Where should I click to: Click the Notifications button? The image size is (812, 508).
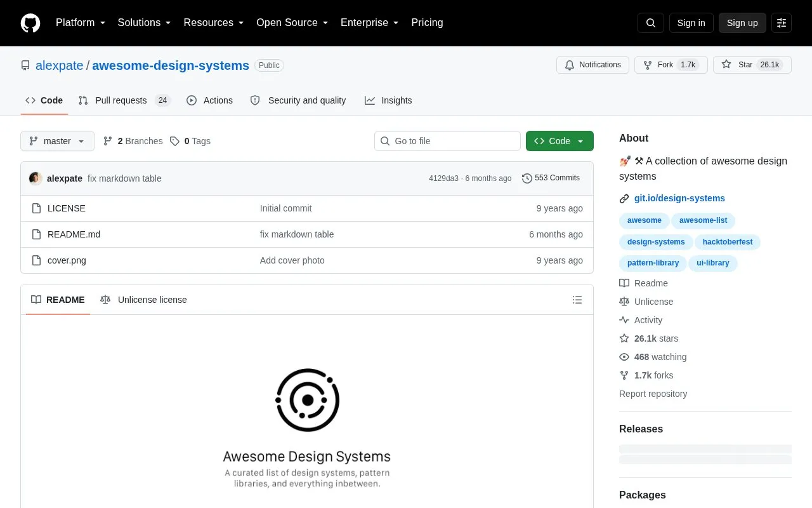(593, 65)
